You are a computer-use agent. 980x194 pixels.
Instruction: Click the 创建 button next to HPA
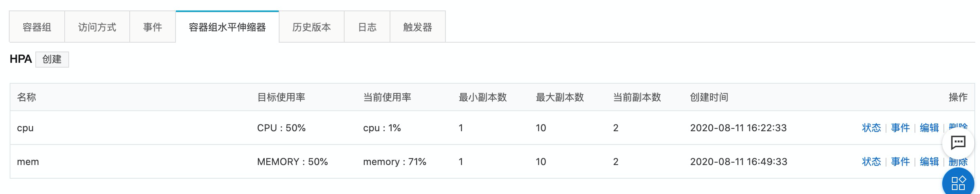[x=52, y=59]
